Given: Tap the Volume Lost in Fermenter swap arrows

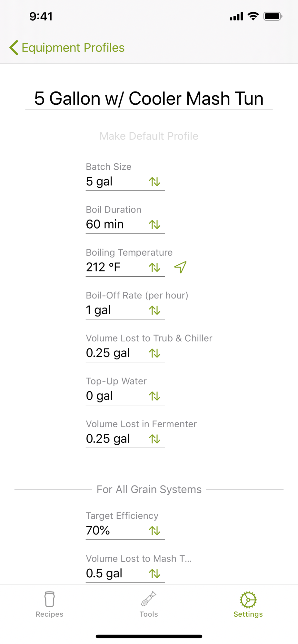Looking at the screenshot, I should 155,439.
